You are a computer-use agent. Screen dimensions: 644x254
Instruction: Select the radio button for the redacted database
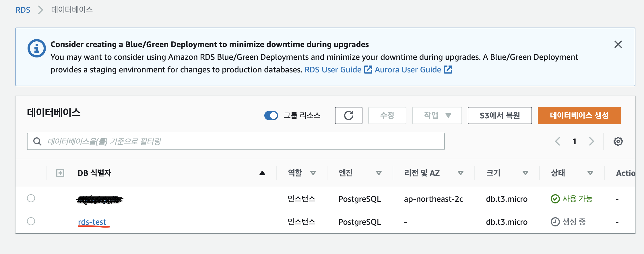(x=31, y=198)
